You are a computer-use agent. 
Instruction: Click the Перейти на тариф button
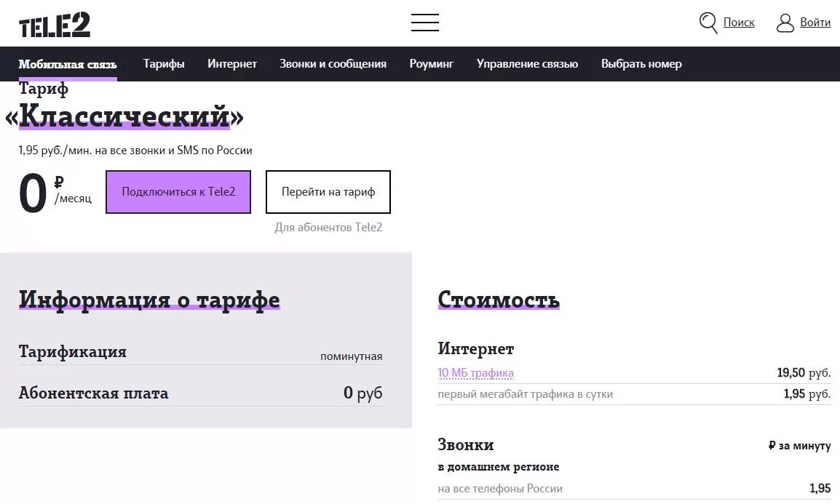tap(328, 191)
